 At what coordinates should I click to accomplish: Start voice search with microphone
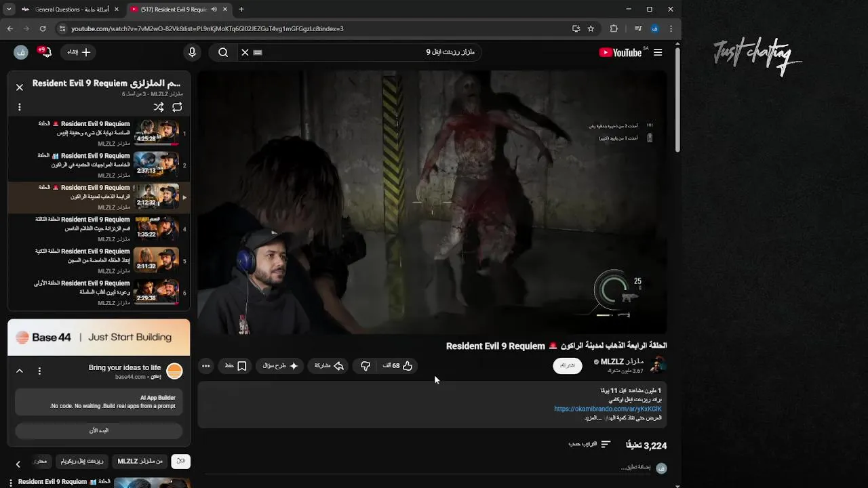[x=192, y=52]
